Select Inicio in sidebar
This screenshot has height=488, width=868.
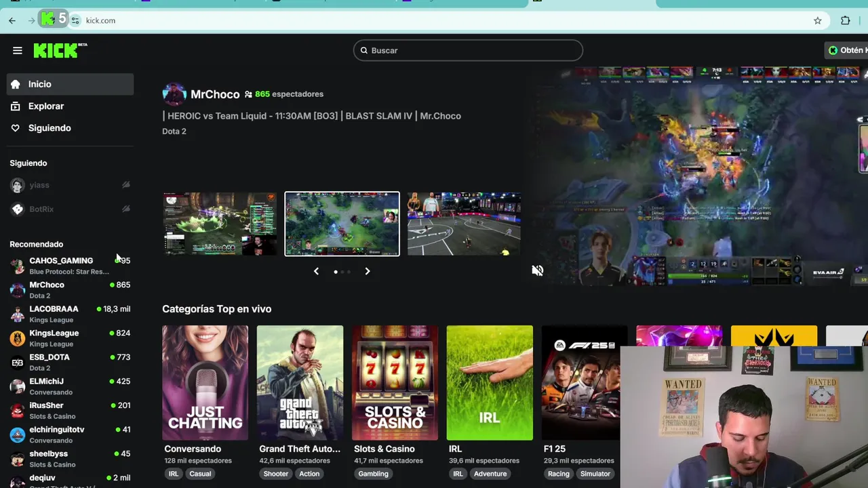click(x=70, y=84)
